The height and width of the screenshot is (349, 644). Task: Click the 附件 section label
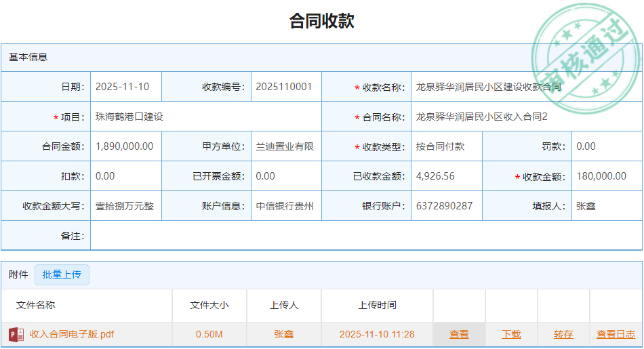click(18, 275)
